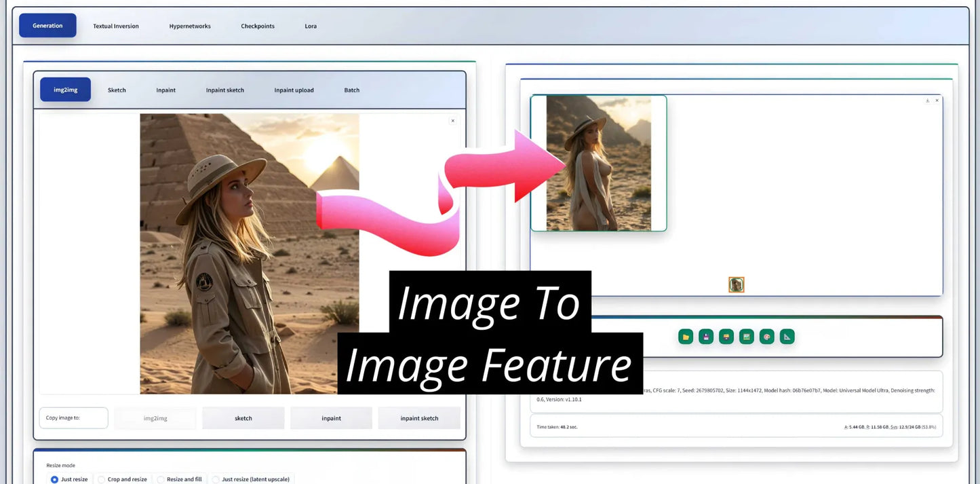980x484 pixels.
Task: Send result to img2img picture icon
Action: (747, 337)
